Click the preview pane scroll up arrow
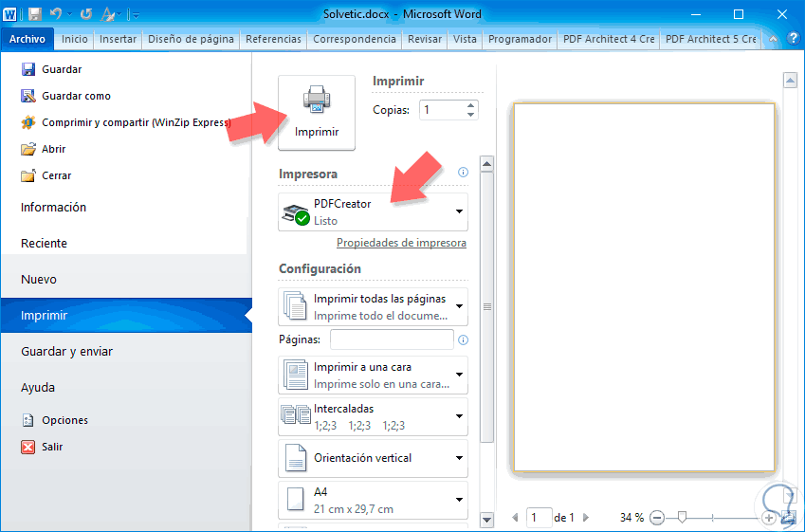This screenshot has height=532, width=805. coord(790,80)
